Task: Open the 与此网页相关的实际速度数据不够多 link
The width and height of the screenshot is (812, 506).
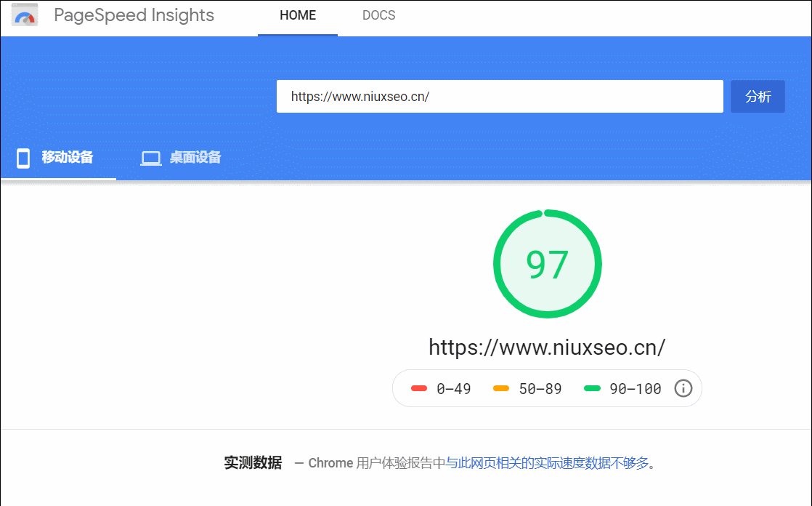Action: [547, 463]
